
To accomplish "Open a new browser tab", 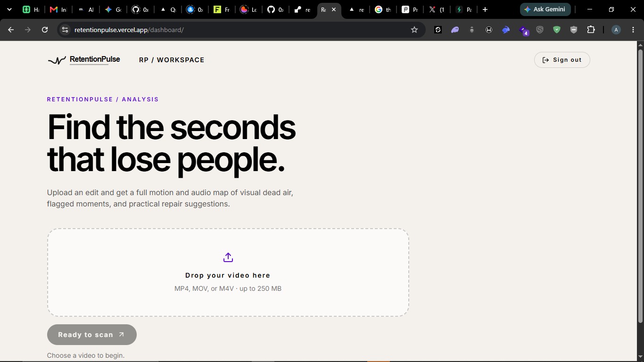I will [x=485, y=9].
